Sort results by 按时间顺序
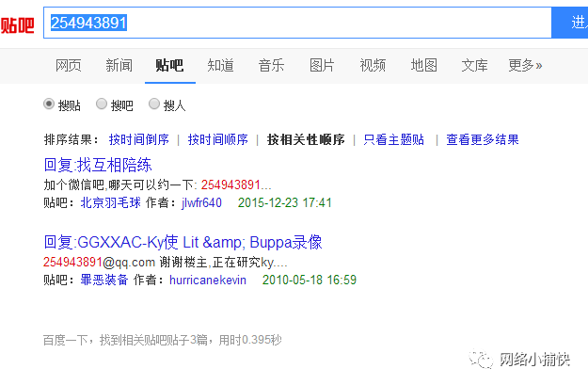Viewport: 588px width, 385px height. coord(218,139)
